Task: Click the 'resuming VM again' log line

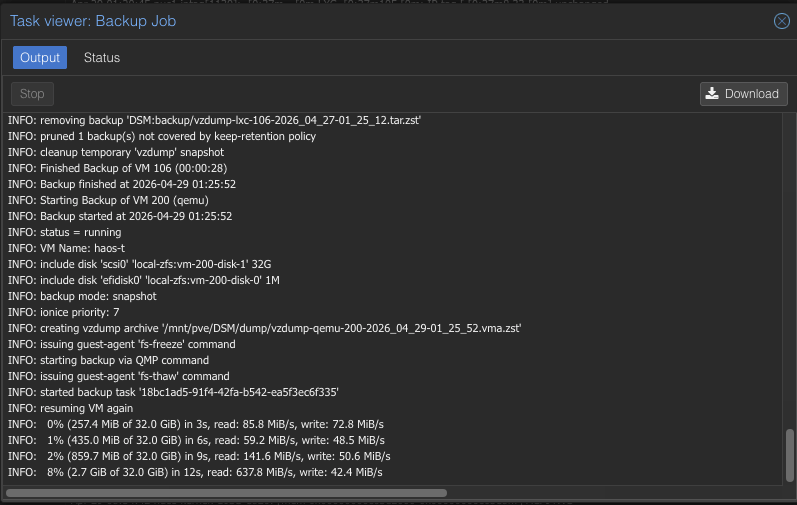Action: click(x=71, y=408)
